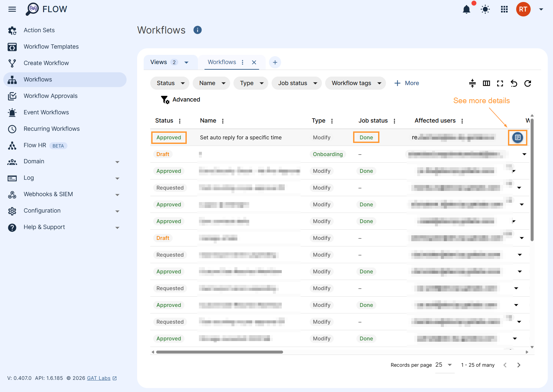
Task: Click the More filters button
Action: (407, 83)
